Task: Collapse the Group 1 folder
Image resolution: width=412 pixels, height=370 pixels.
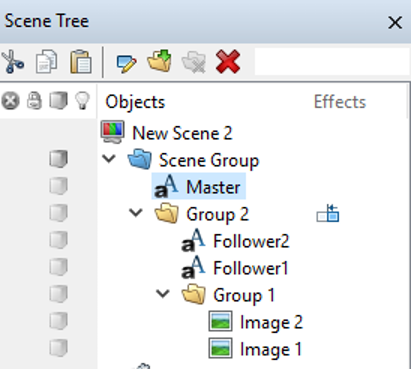Action: (x=163, y=294)
